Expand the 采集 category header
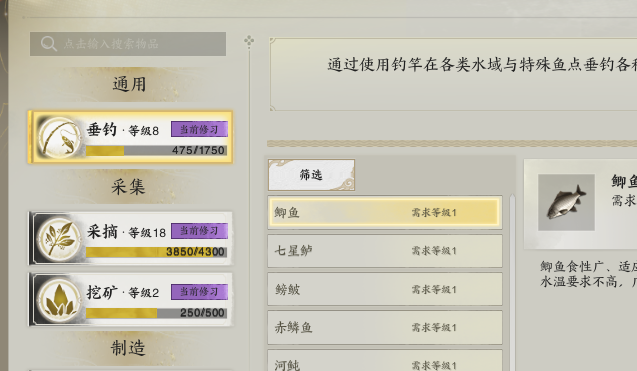This screenshot has height=371, width=637. pyautogui.click(x=128, y=187)
